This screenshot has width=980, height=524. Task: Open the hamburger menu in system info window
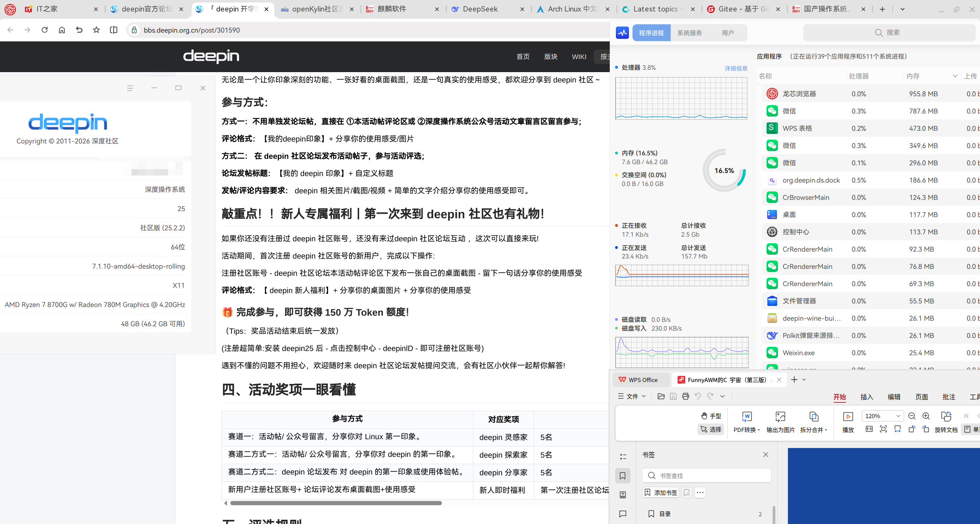click(x=130, y=88)
